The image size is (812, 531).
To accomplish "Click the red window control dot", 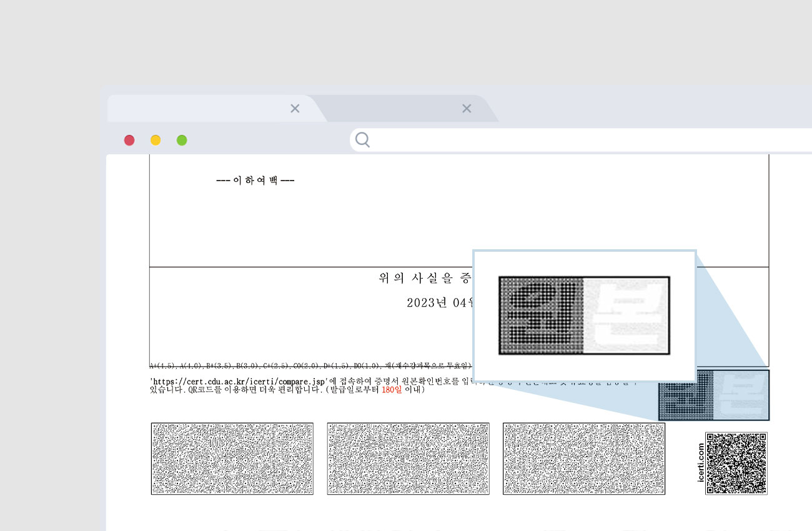I will coord(129,141).
